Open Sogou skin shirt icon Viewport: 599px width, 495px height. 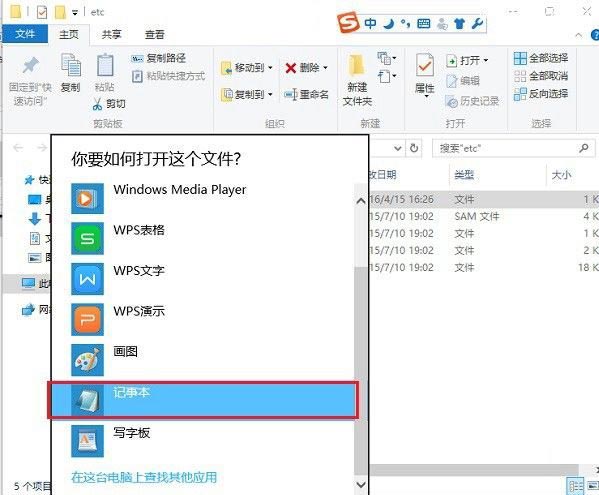click(460, 24)
